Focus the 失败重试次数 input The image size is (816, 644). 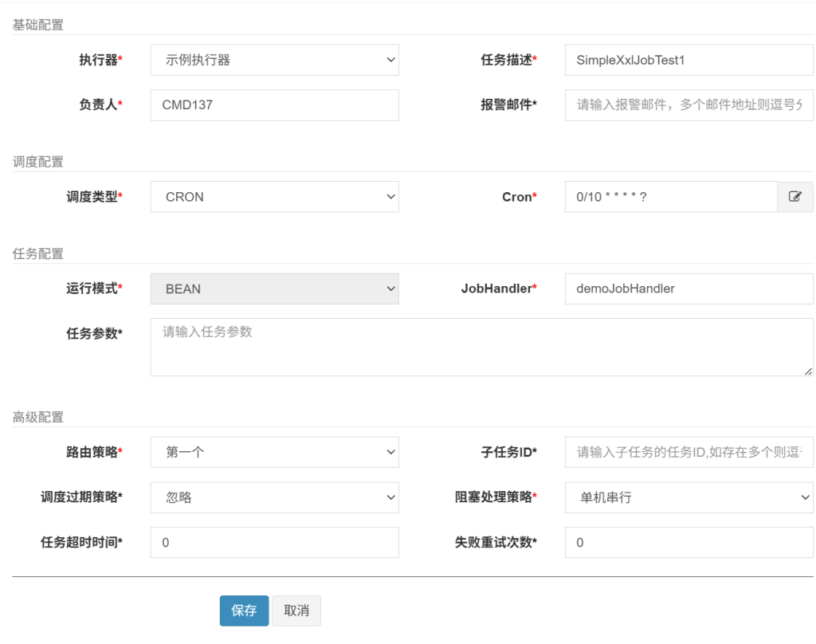[688, 543]
